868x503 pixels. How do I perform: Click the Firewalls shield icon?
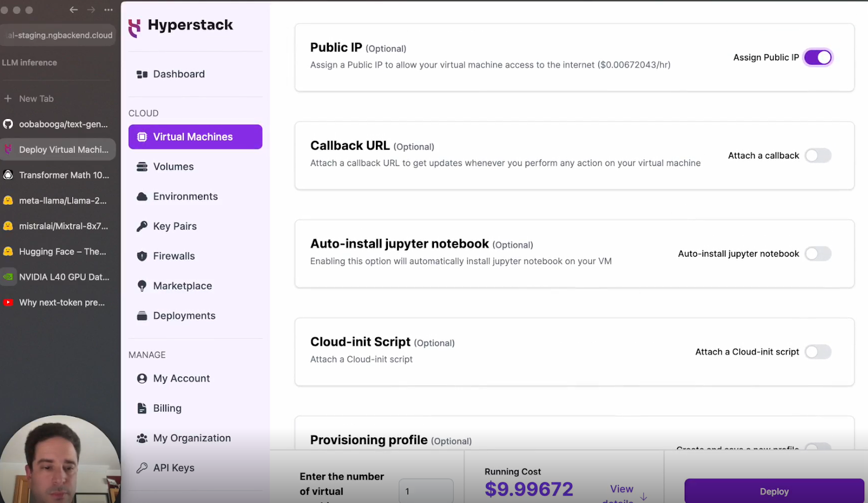coord(142,256)
